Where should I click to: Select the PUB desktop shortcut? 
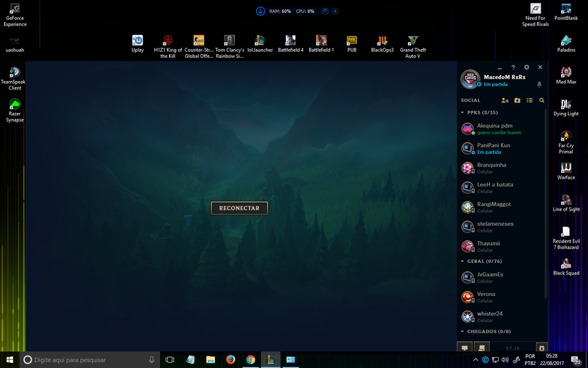coord(352,44)
